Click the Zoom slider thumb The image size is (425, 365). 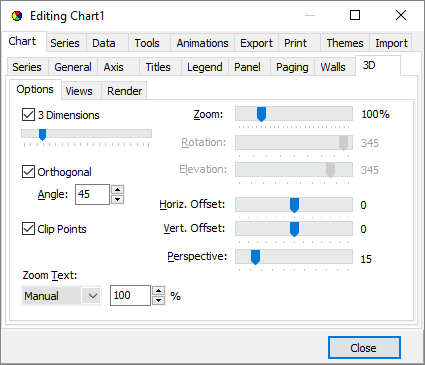(261, 114)
